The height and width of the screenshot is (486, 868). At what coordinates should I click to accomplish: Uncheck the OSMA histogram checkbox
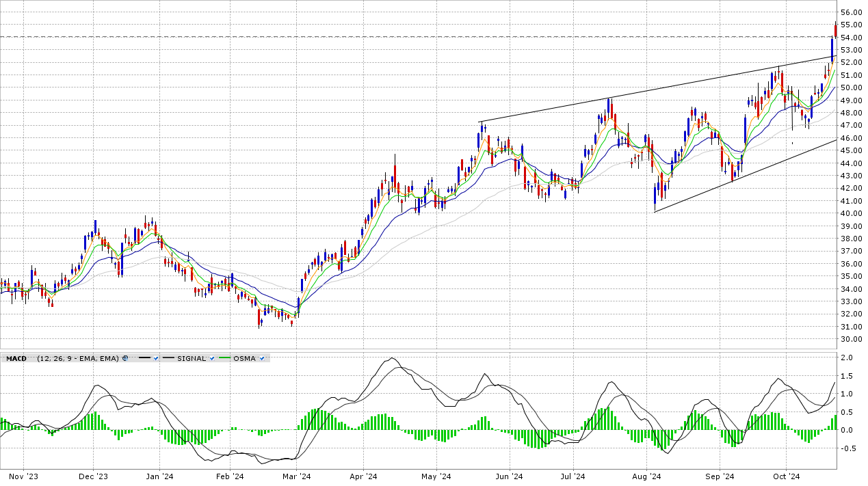(262, 358)
